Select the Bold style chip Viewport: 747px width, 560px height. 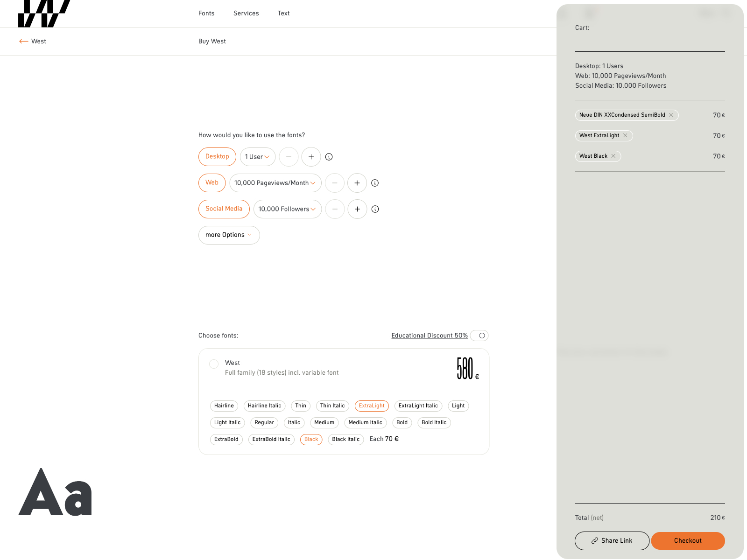(402, 423)
